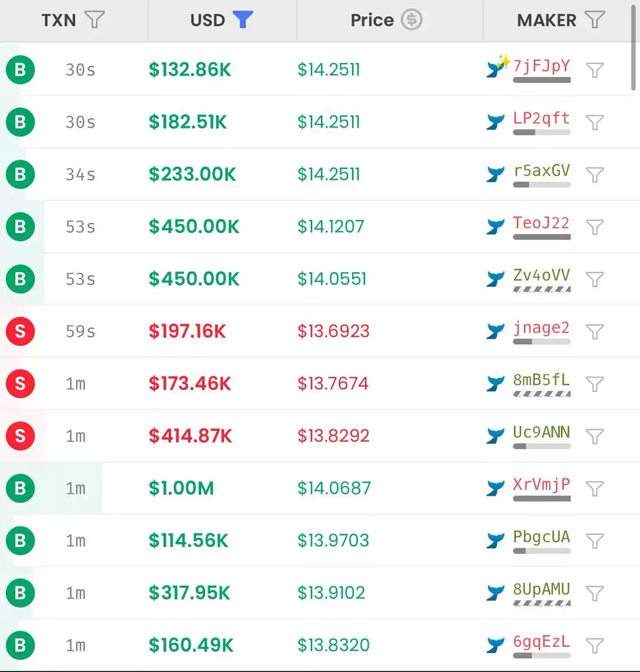Image resolution: width=640 pixels, height=672 pixels.
Task: Open maker address Uc9ANN
Action: pos(541,432)
